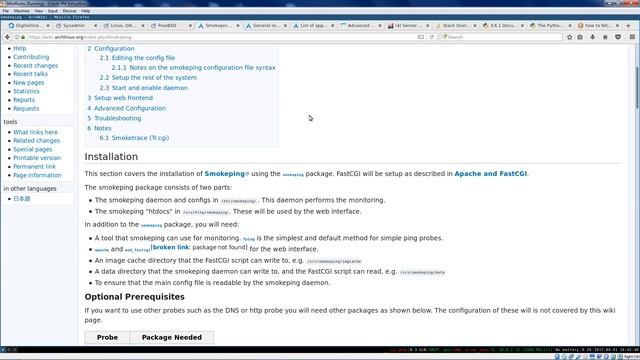The height and width of the screenshot is (360, 640).
Task: Open a new tab with plus button
Action: [628, 25]
